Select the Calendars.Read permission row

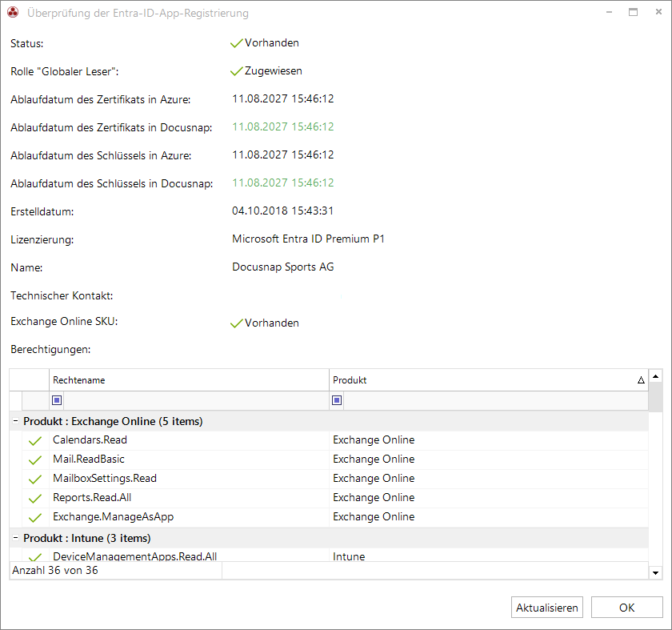coord(335,440)
